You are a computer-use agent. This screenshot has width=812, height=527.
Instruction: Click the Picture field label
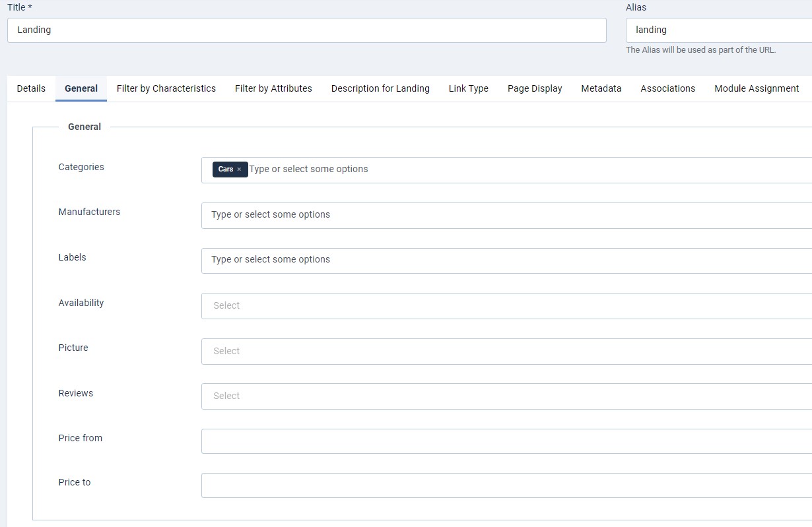click(x=73, y=348)
